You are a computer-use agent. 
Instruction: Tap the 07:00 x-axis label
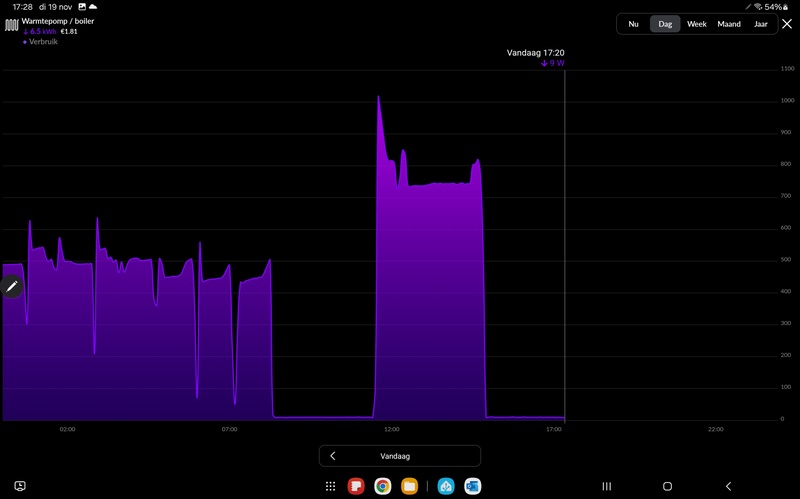pyautogui.click(x=230, y=429)
